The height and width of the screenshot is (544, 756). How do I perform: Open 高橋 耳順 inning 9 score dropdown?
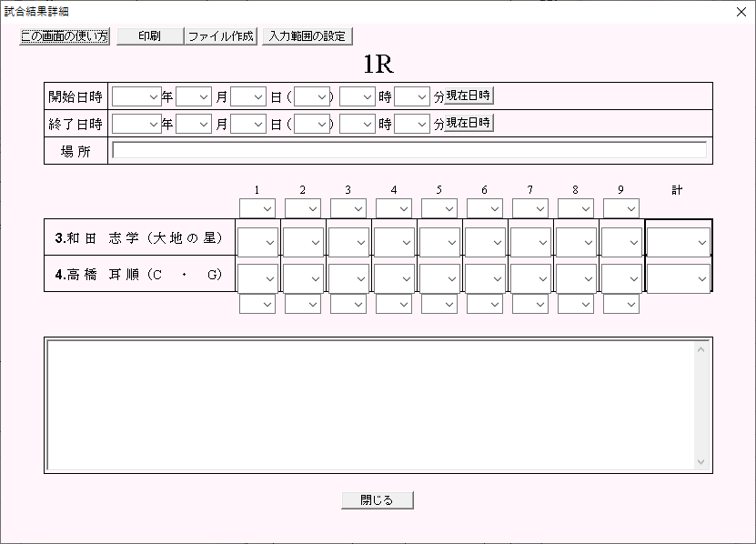click(x=621, y=278)
